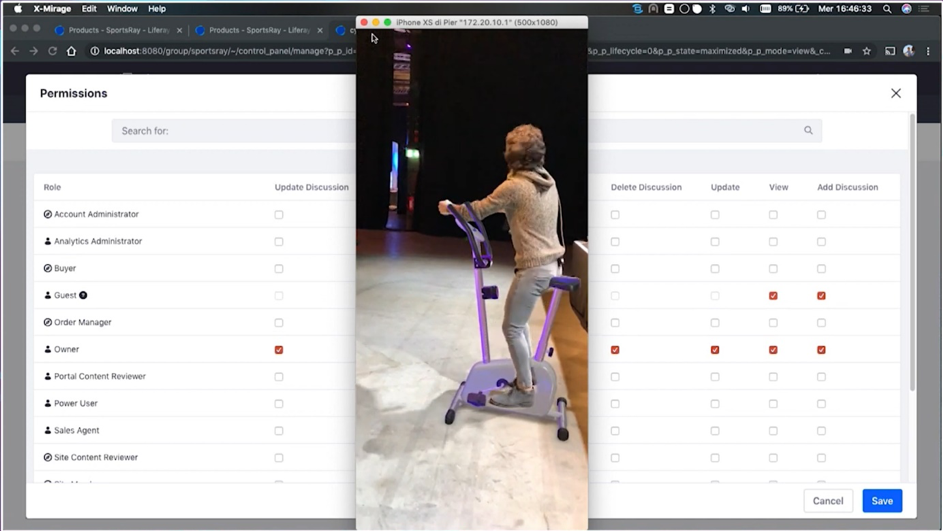Click the site information icon in address bar
This screenshot has height=531, width=943.
click(94, 51)
